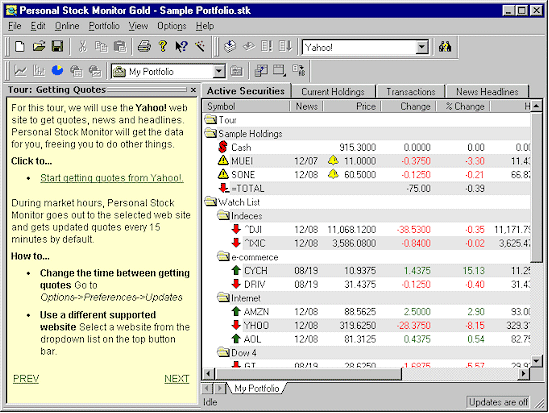Image resolution: width=549 pixels, height=413 pixels.
Task: Open the Portfolio menu
Action: coord(104,26)
